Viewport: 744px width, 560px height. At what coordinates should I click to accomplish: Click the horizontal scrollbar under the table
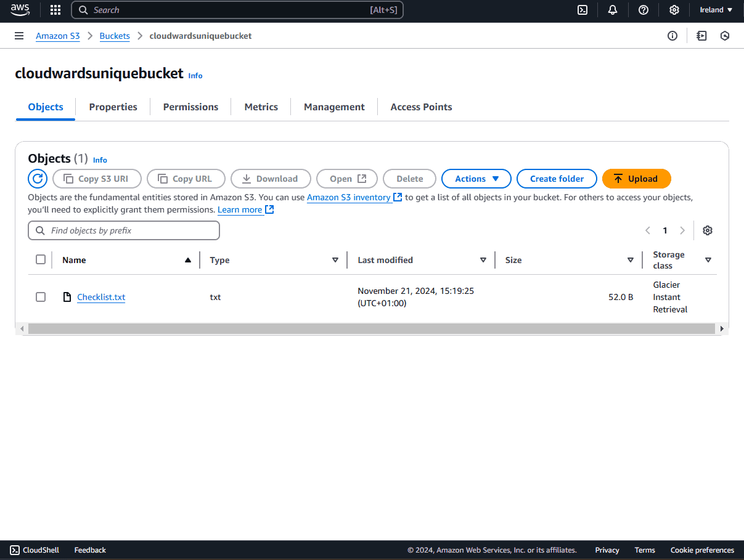point(372,329)
